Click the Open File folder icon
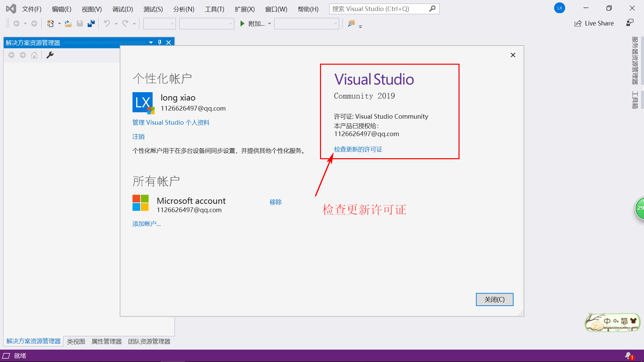Image resolution: width=644 pixels, height=362 pixels. point(68,23)
